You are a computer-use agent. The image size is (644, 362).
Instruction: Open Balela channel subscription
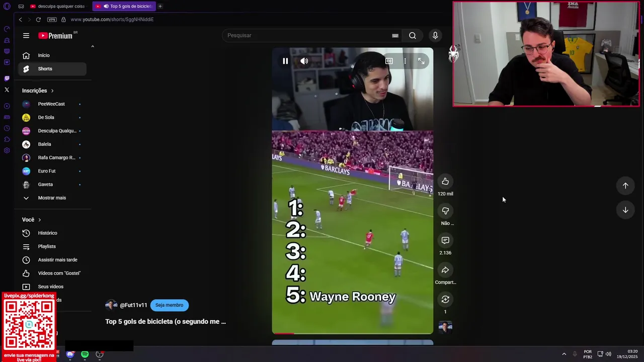point(52,144)
